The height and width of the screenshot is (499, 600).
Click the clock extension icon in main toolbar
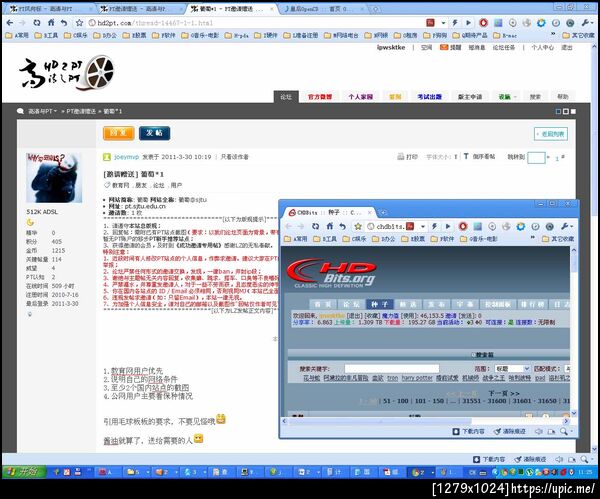tap(556, 23)
